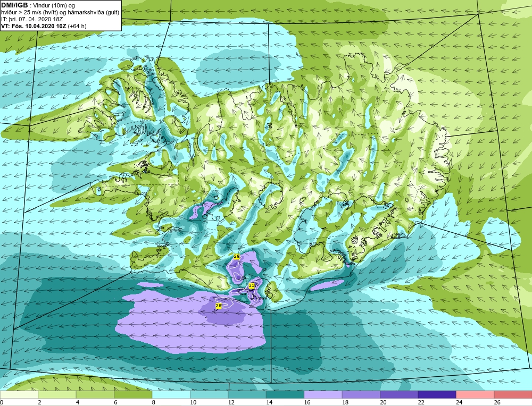
Task: Click the yellow 28 gust label inland
Action: click(237, 257)
